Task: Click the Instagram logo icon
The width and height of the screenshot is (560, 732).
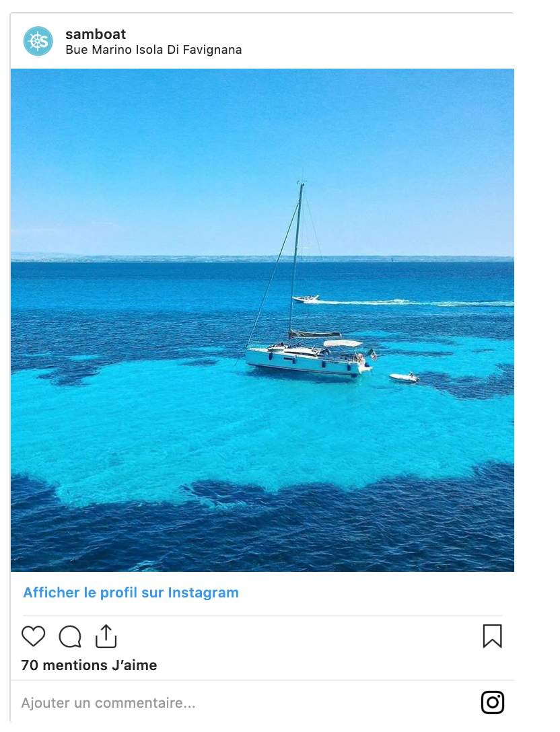Action: (492, 702)
